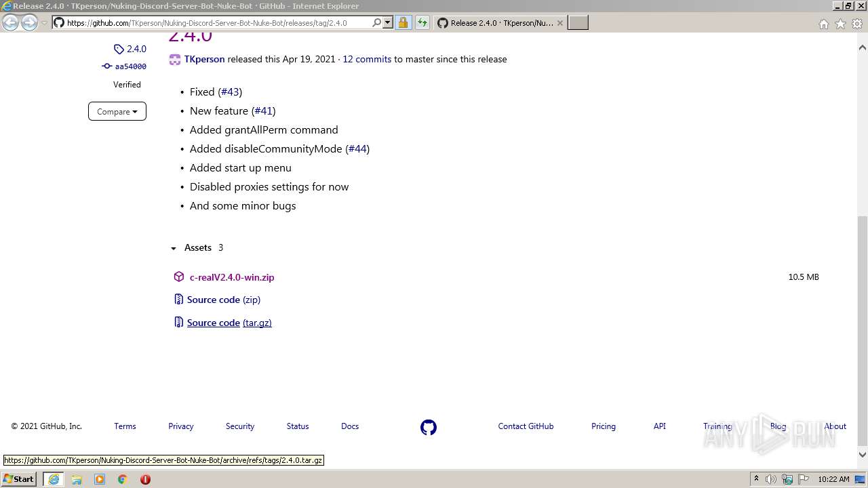Click the refresh page icon

422,22
